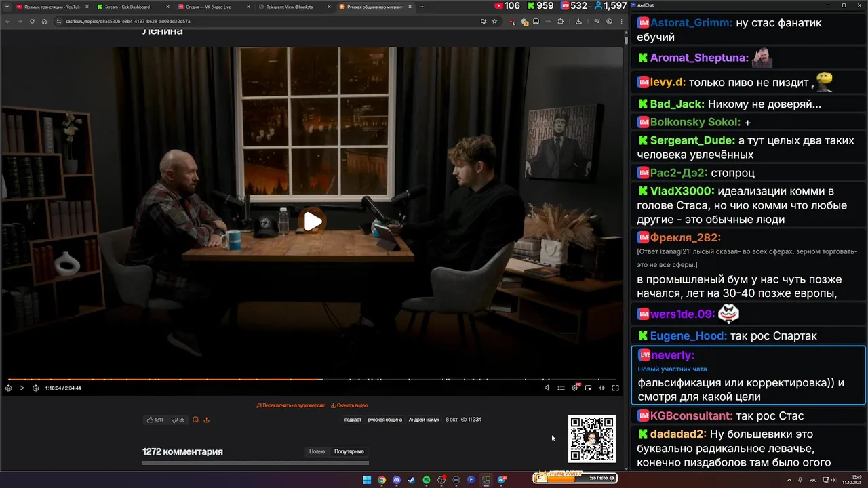Open the 'русская община' tag
Viewport: 868px width, 488px height.
tap(385, 420)
